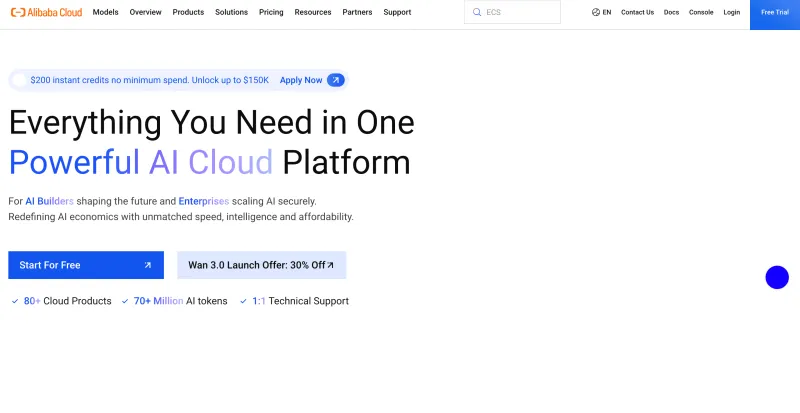Click the Start For Free button
This screenshot has height=413, width=800.
click(x=86, y=265)
